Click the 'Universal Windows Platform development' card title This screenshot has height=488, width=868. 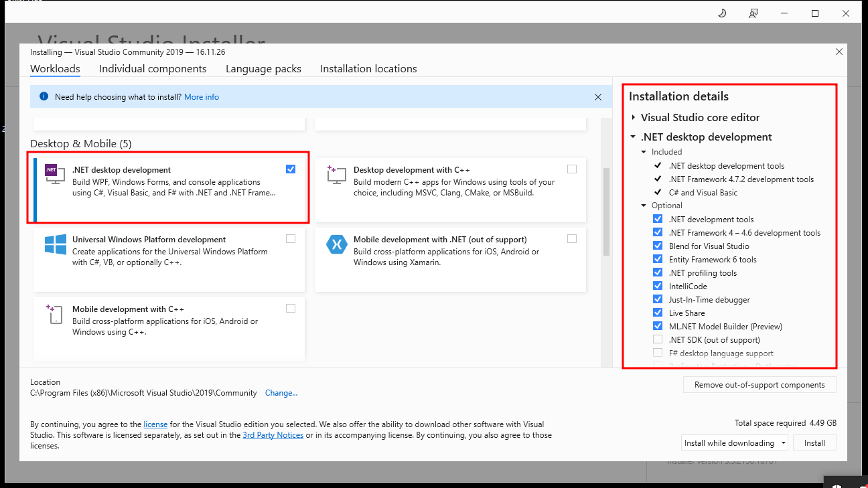(x=149, y=240)
